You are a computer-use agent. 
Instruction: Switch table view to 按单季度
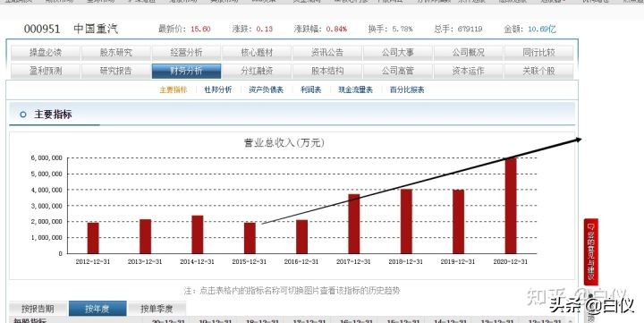click(157, 309)
